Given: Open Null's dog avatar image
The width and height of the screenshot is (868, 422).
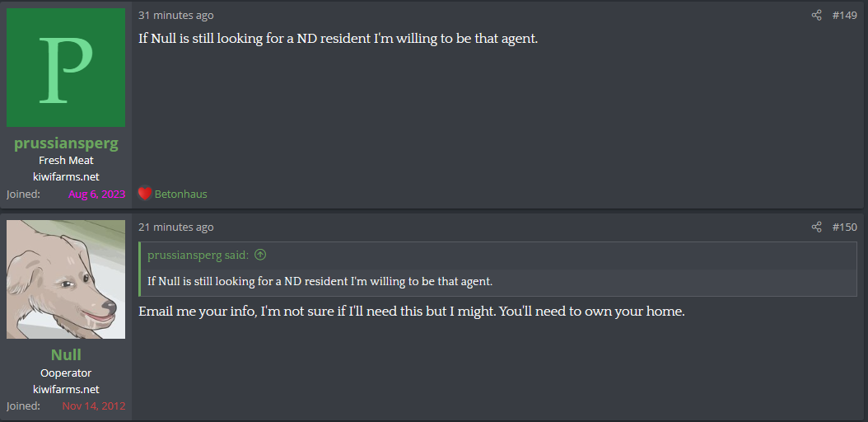Looking at the screenshot, I should (66, 279).
